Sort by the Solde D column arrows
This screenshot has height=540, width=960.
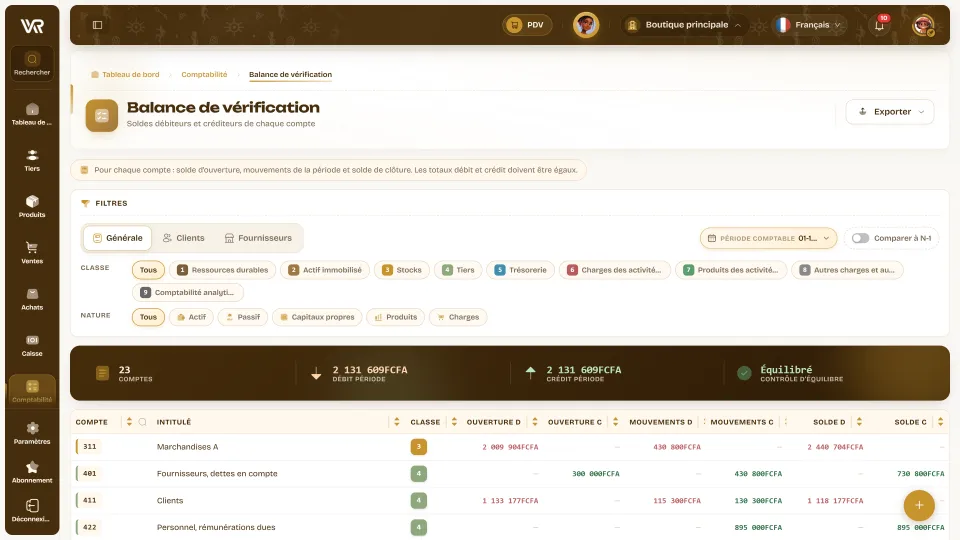[x=859, y=422]
